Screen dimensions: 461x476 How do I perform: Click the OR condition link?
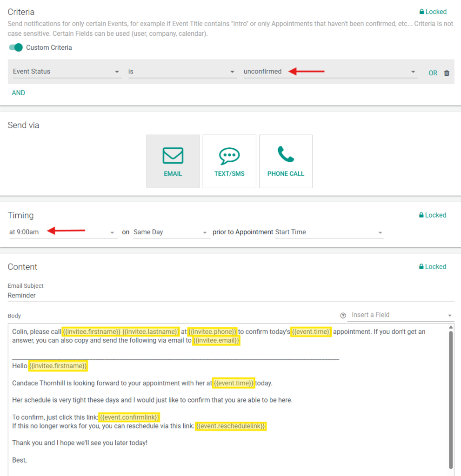click(433, 73)
